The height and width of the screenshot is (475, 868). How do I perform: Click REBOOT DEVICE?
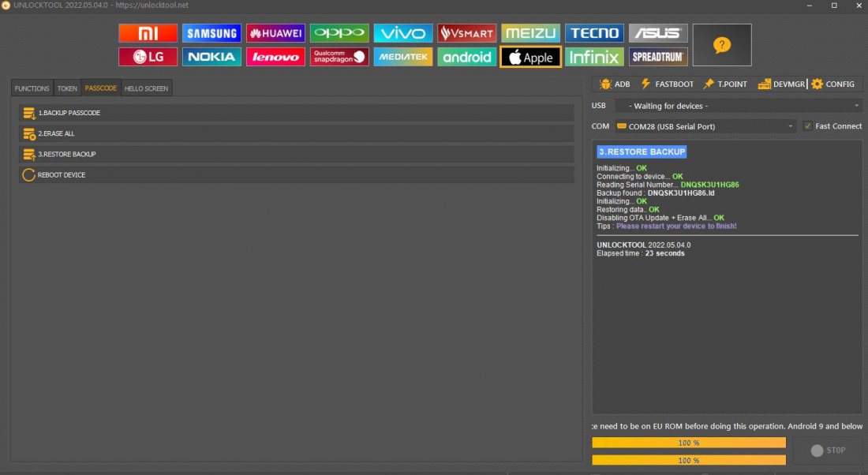coord(296,175)
